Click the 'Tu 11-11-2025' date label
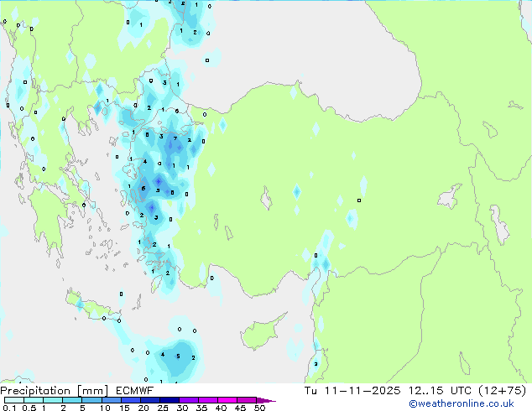This screenshot has height=411, width=532. [x=352, y=391]
